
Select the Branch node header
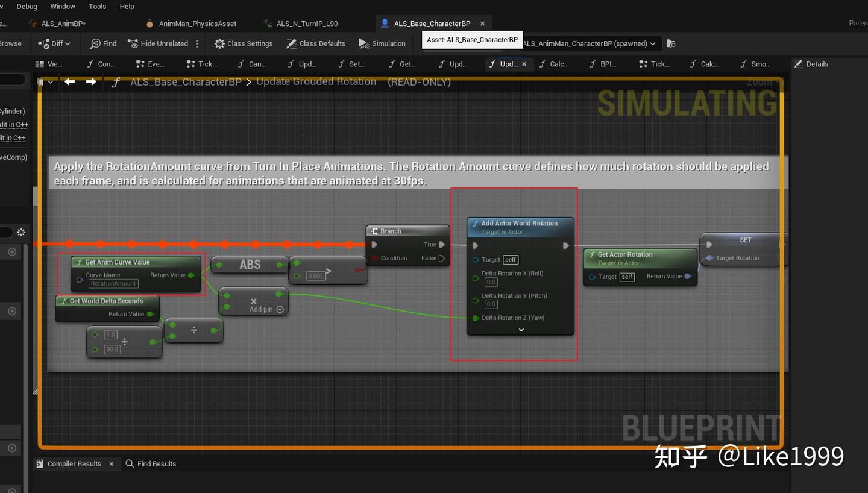(x=407, y=231)
